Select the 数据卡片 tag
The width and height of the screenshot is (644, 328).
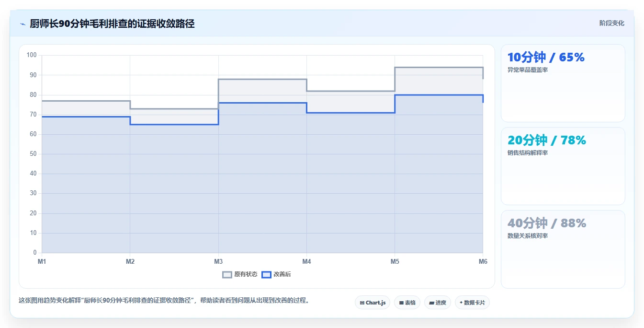[472, 303]
